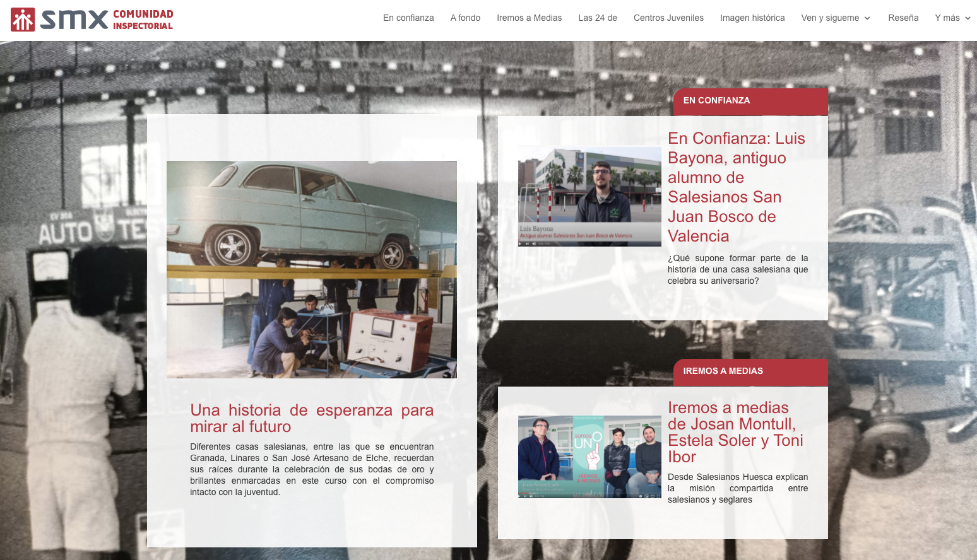Go to the A fondo section
This screenshot has width=977, height=560.
coord(465,18)
